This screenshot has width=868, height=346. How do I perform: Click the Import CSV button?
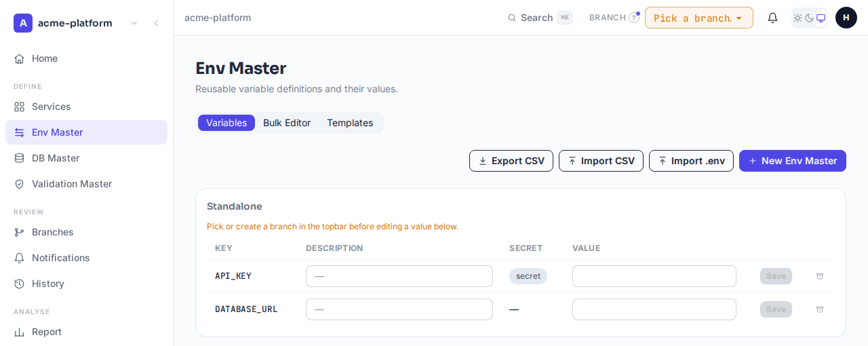[x=601, y=161]
